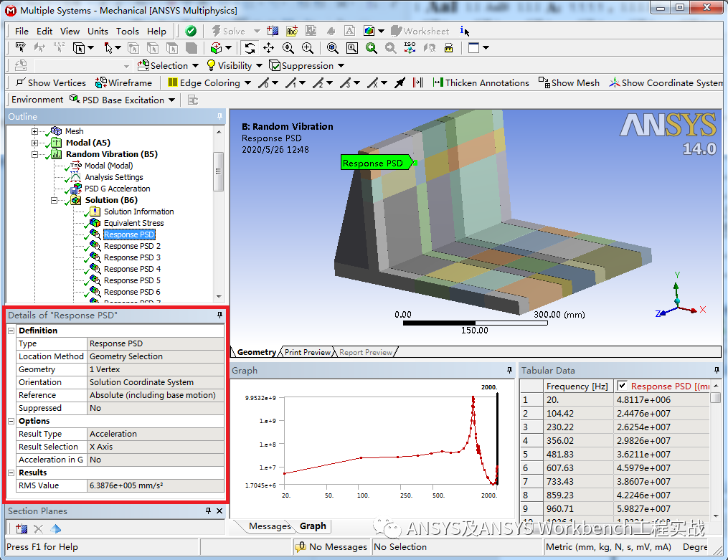
Task: Collapse the Results section
Action: point(11,473)
